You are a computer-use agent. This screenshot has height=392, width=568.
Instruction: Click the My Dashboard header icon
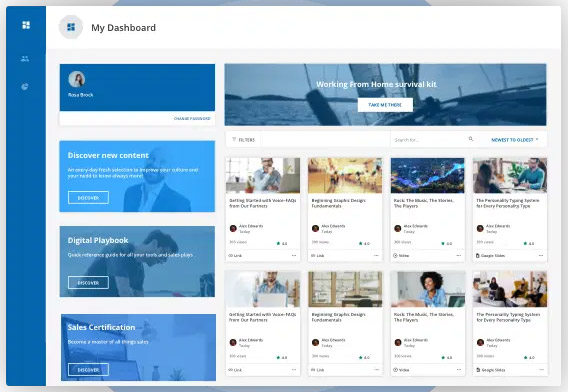click(x=71, y=27)
